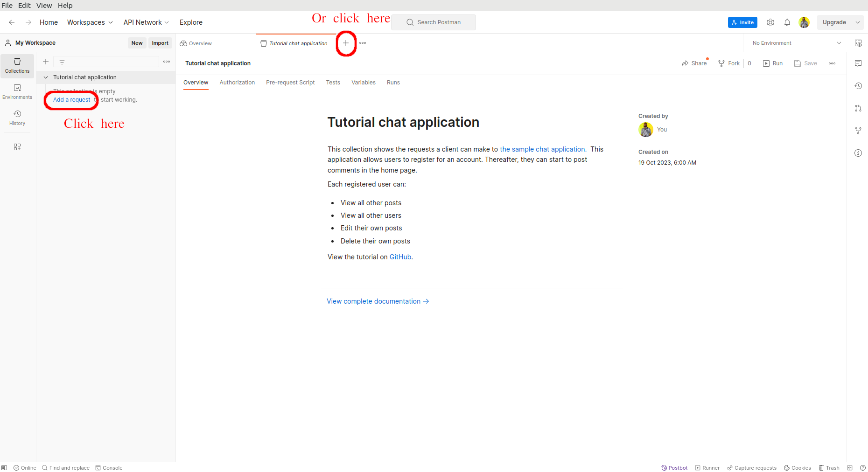
Task: Share the collection
Action: [x=694, y=63]
